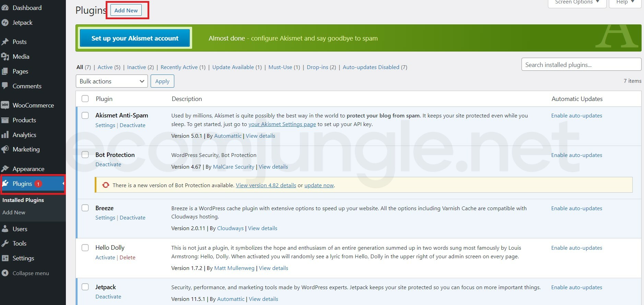
Task: Open Cloudways author link
Action: pos(230,228)
